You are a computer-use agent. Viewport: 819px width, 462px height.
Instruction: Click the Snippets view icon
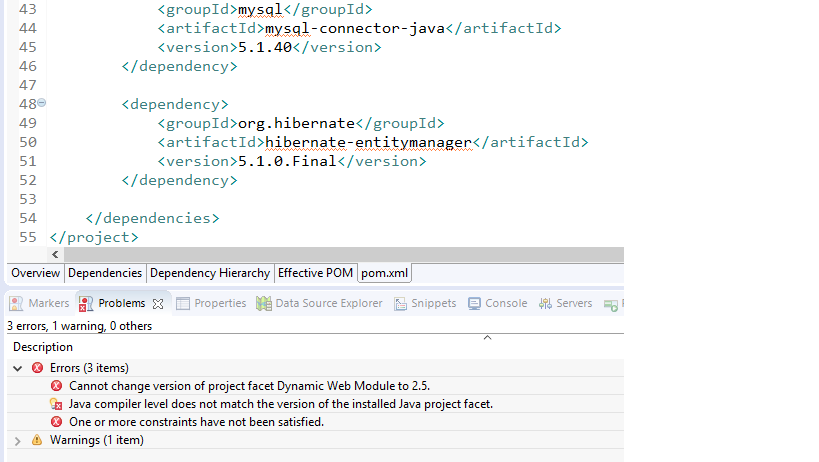pos(401,303)
